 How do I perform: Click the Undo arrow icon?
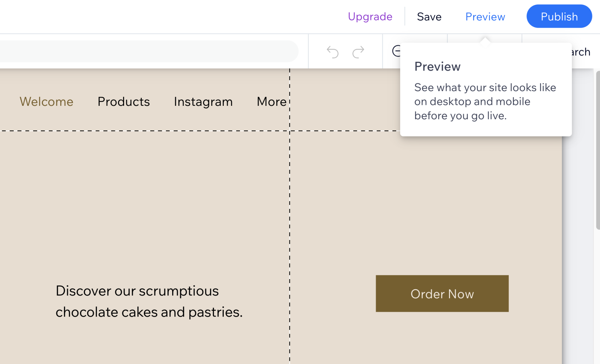click(332, 52)
